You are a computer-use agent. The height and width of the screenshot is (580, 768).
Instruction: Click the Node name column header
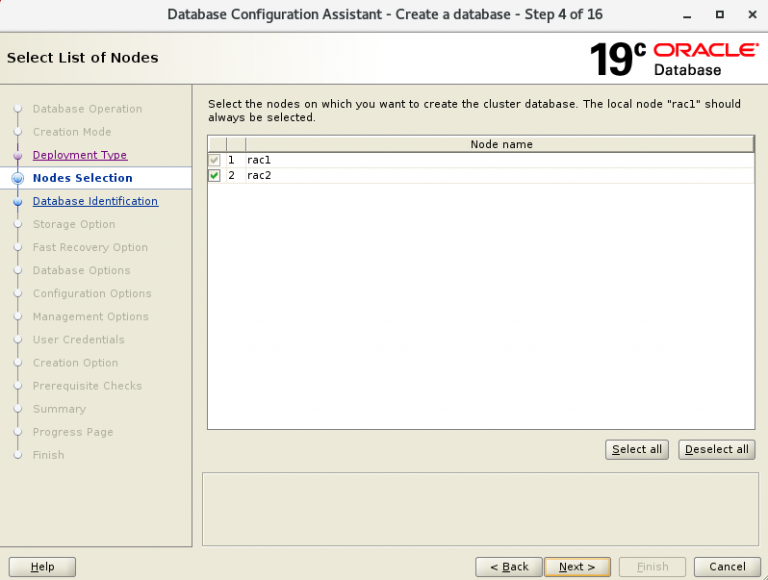coord(500,144)
